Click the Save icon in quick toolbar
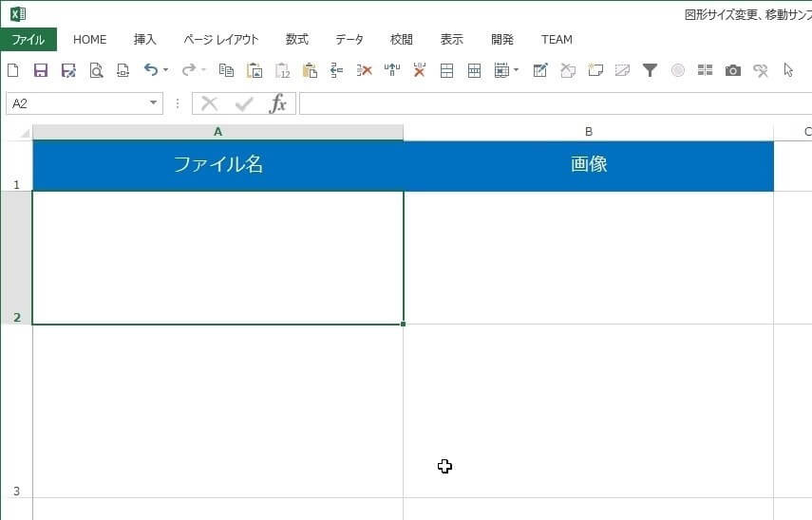 click(41, 70)
